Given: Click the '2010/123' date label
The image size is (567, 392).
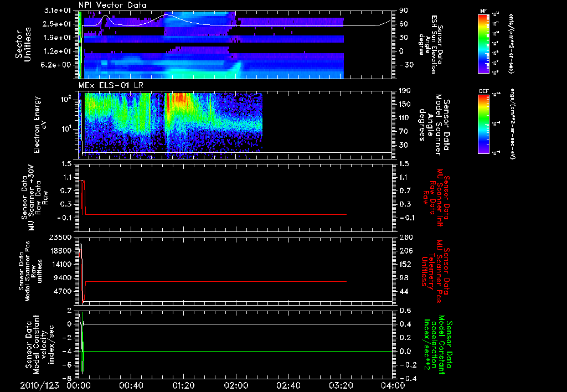Looking at the screenshot, I should pos(39,385).
